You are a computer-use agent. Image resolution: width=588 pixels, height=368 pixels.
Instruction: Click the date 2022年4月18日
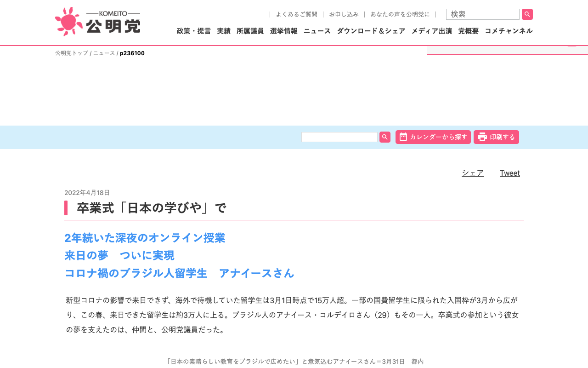(x=87, y=193)
